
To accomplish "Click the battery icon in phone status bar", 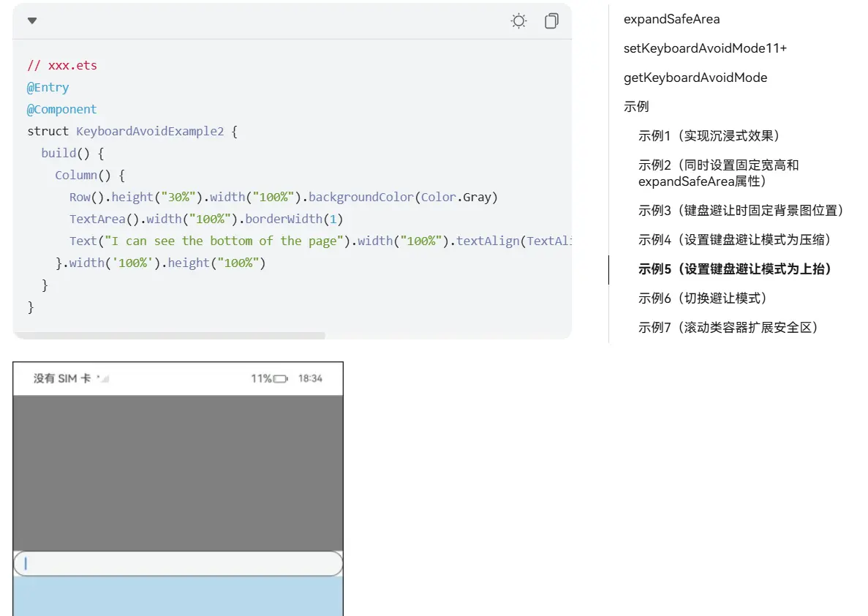I will (x=281, y=379).
